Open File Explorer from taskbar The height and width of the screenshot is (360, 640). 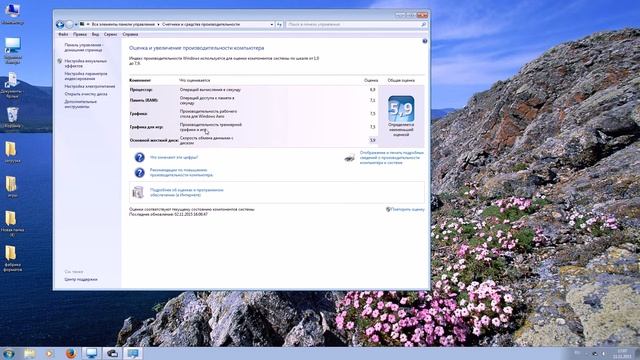click(29, 353)
